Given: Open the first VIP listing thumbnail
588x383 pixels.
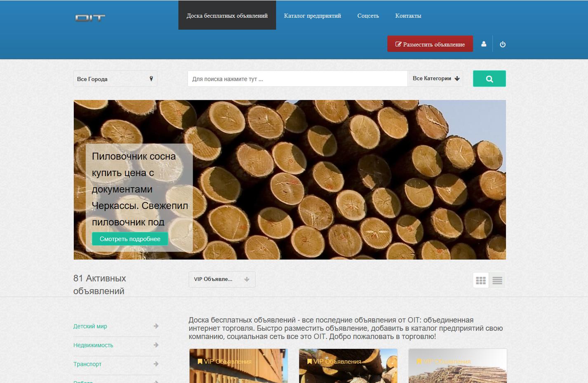Looking at the screenshot, I should pos(239,366).
